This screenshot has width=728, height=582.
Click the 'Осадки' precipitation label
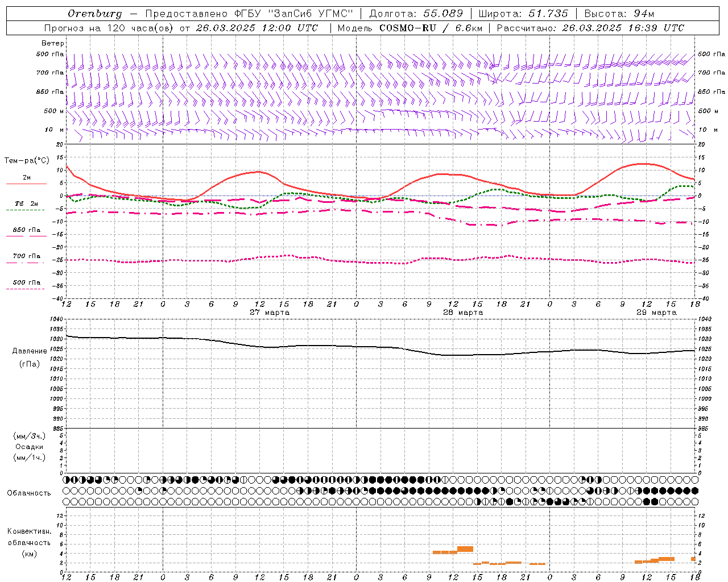[30, 447]
